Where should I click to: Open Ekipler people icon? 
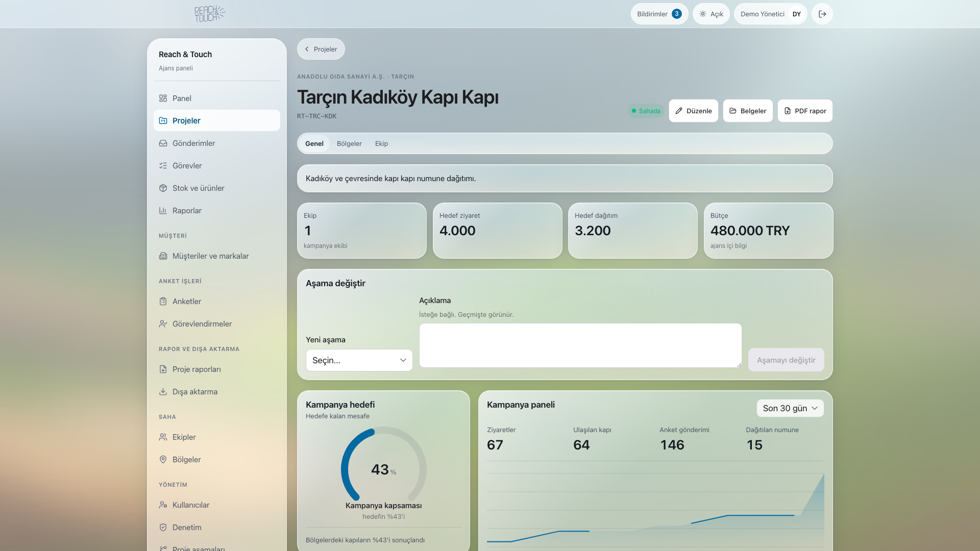coord(163,437)
